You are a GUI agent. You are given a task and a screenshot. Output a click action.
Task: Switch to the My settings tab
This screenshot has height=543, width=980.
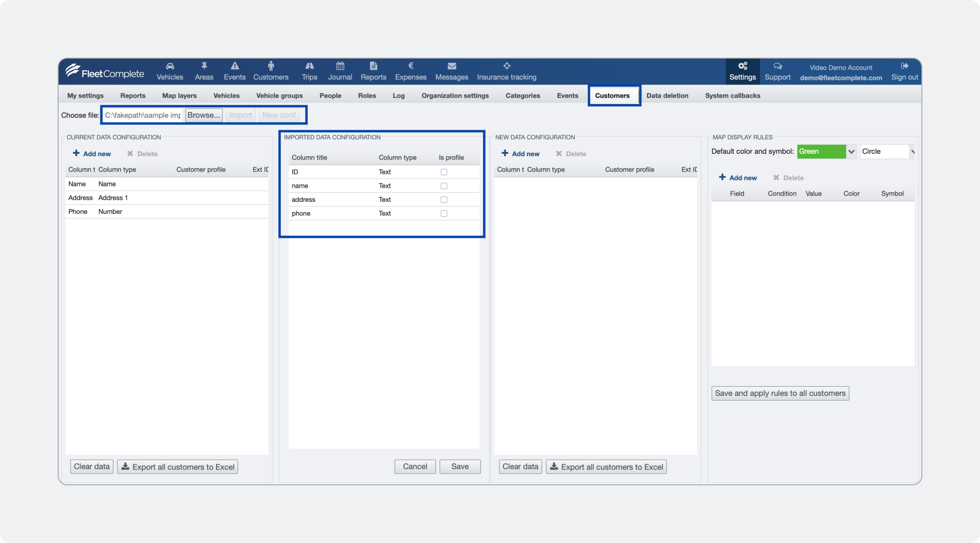pyautogui.click(x=86, y=96)
